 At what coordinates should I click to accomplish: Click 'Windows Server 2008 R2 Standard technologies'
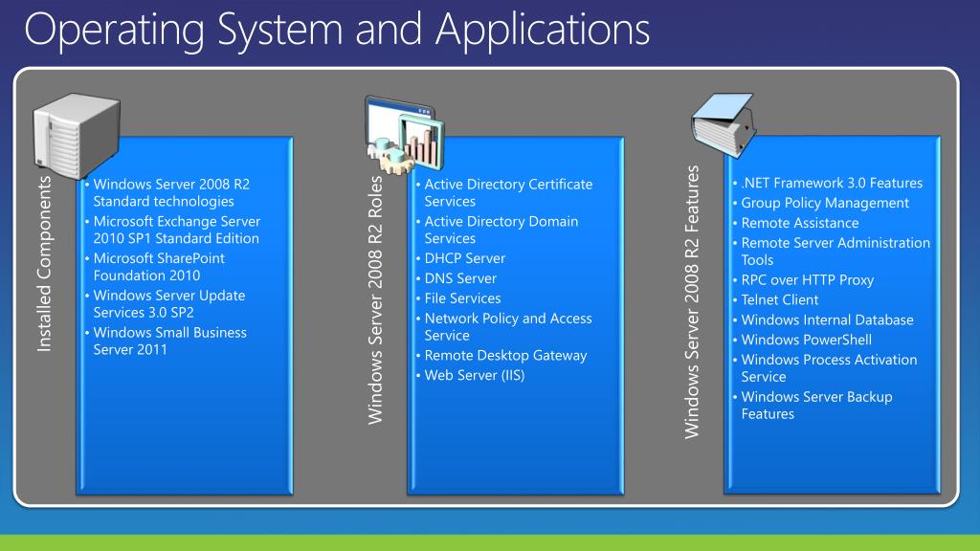click(171, 192)
